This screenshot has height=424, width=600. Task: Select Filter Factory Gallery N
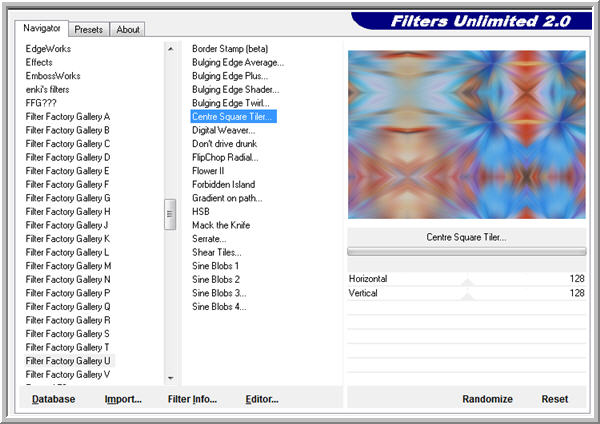click(x=68, y=279)
